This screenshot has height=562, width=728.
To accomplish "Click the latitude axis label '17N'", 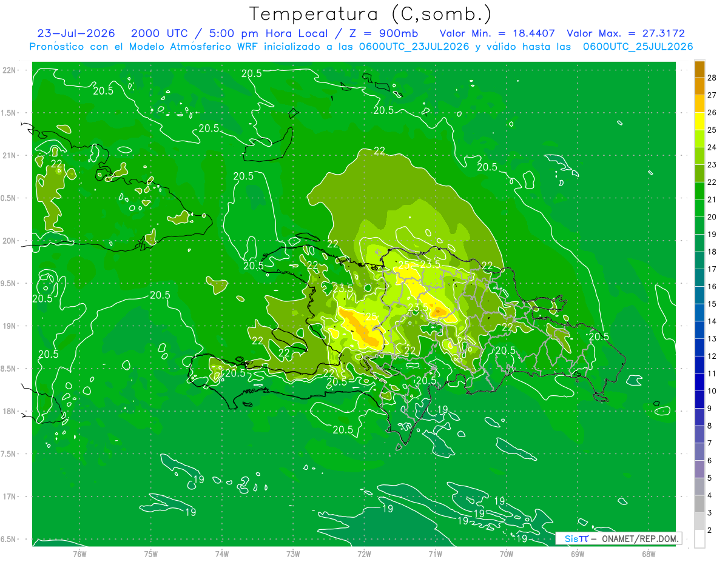I will (x=10, y=497).
